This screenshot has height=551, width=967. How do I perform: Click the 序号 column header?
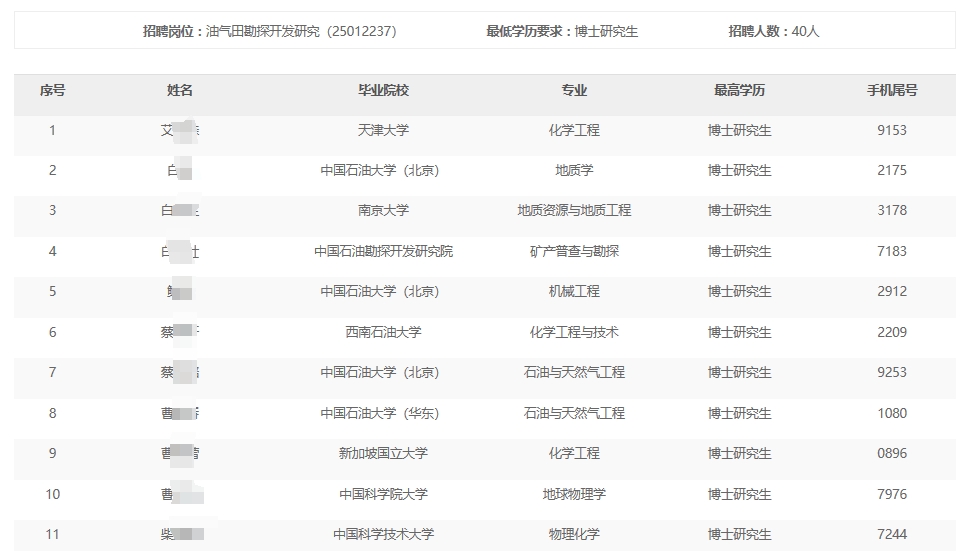(52, 90)
